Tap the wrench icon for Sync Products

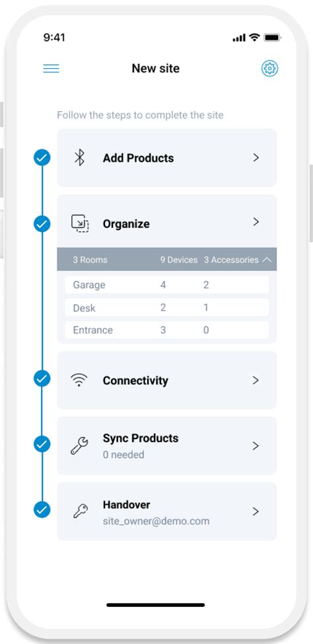(79, 446)
